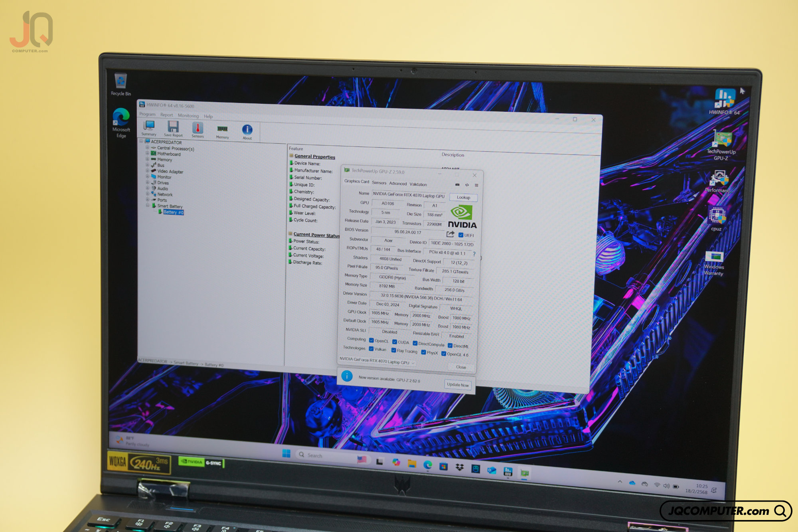Toggle the OpenGL 4.6 checkbox
798x532 pixels.
coord(444,354)
